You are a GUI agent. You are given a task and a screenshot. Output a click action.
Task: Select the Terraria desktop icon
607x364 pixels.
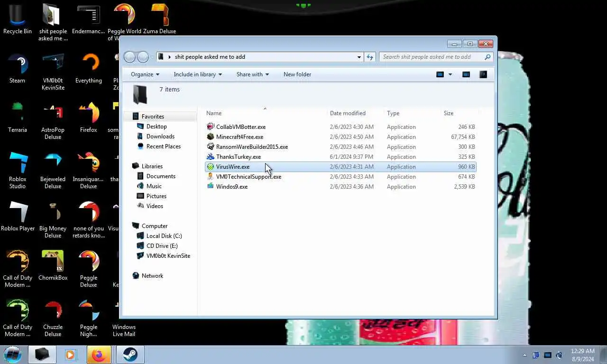tap(18, 118)
